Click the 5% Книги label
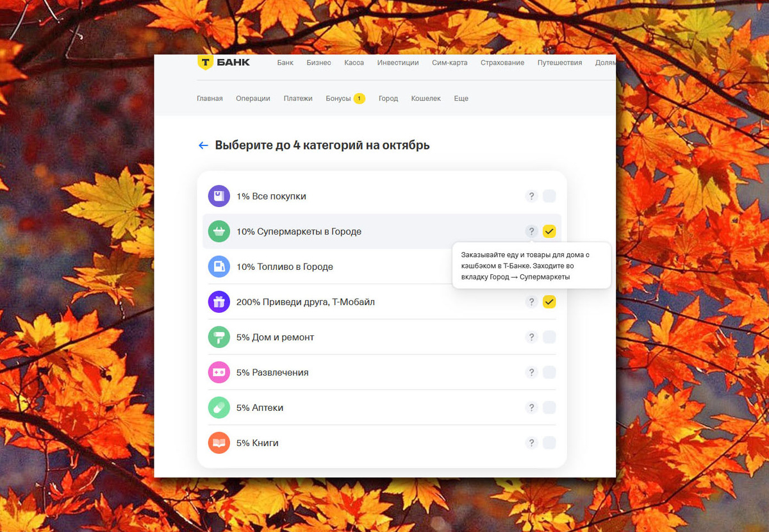The height and width of the screenshot is (532, 769). tap(258, 443)
